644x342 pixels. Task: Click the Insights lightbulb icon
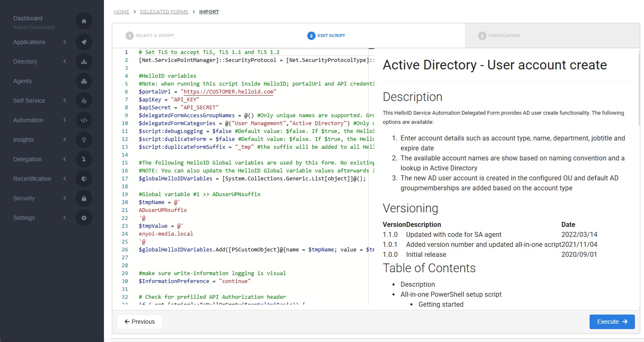(84, 140)
